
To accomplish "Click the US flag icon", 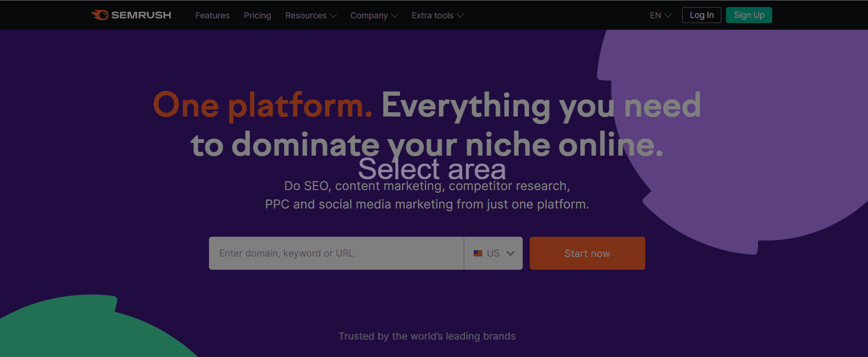I will [x=478, y=253].
